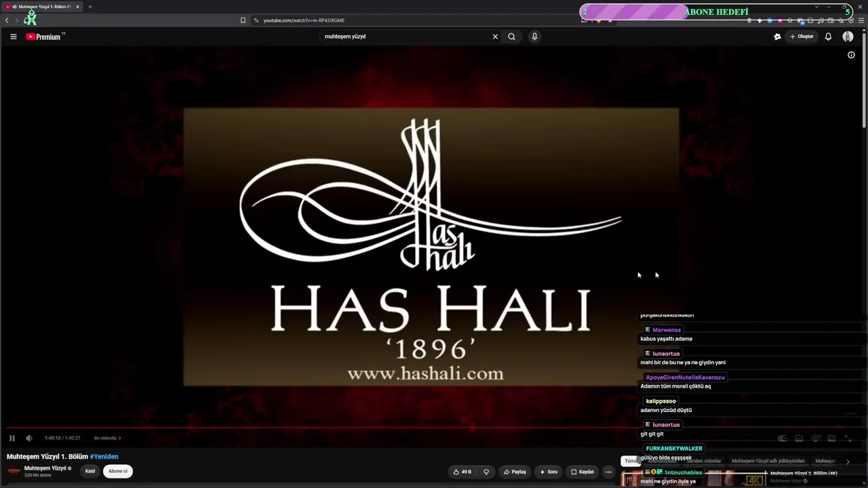
Task: Open browser extensions puzzle icon
Action: [810, 20]
